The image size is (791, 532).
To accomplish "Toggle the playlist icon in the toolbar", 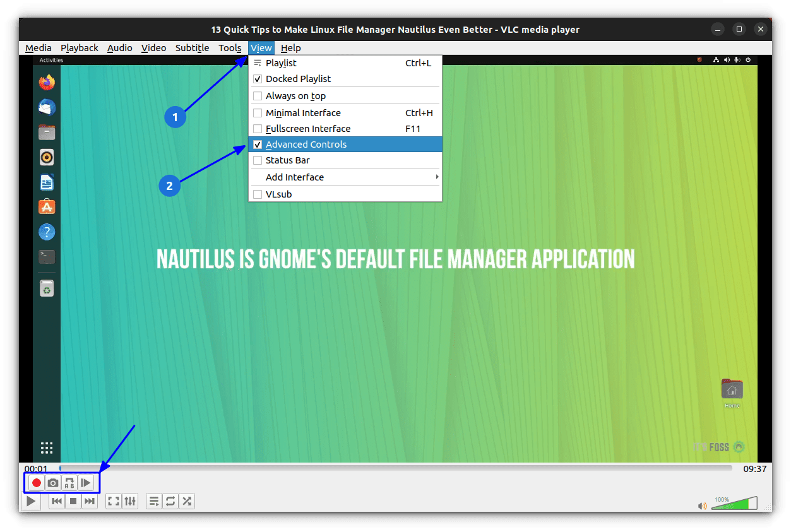I will [x=154, y=502].
